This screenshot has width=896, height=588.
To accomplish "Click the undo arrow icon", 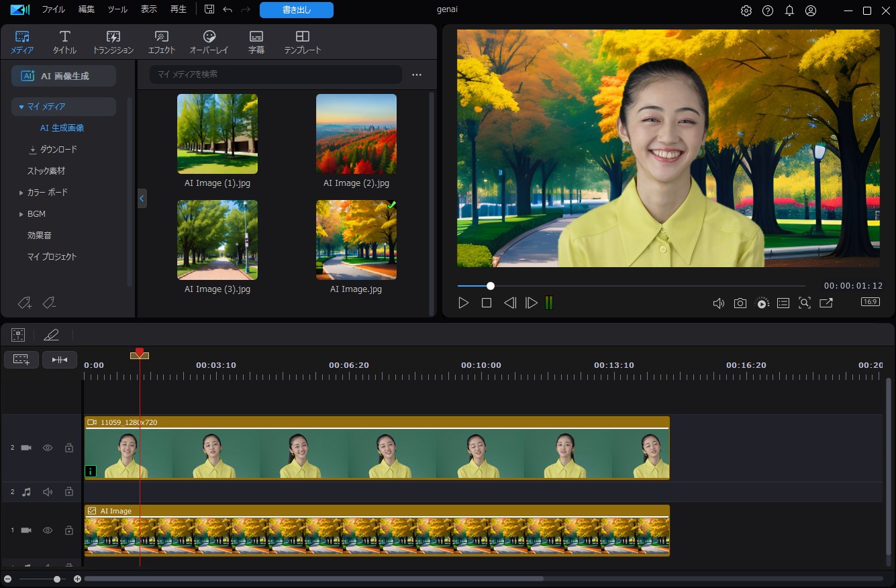I will coord(228,10).
